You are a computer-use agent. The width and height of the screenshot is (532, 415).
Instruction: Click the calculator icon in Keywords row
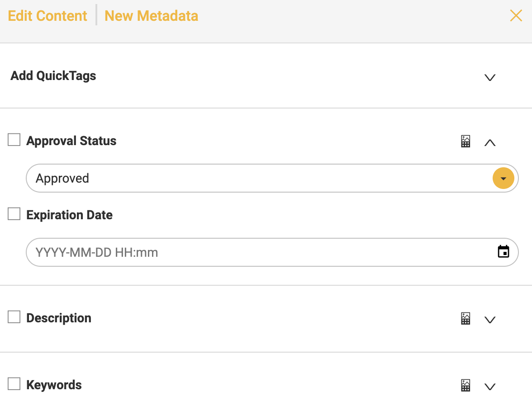tap(465, 386)
